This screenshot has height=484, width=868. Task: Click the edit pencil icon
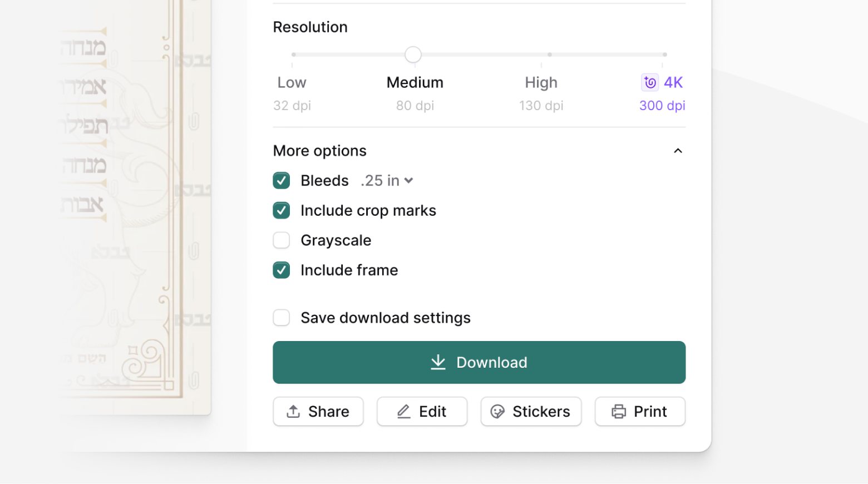click(404, 412)
